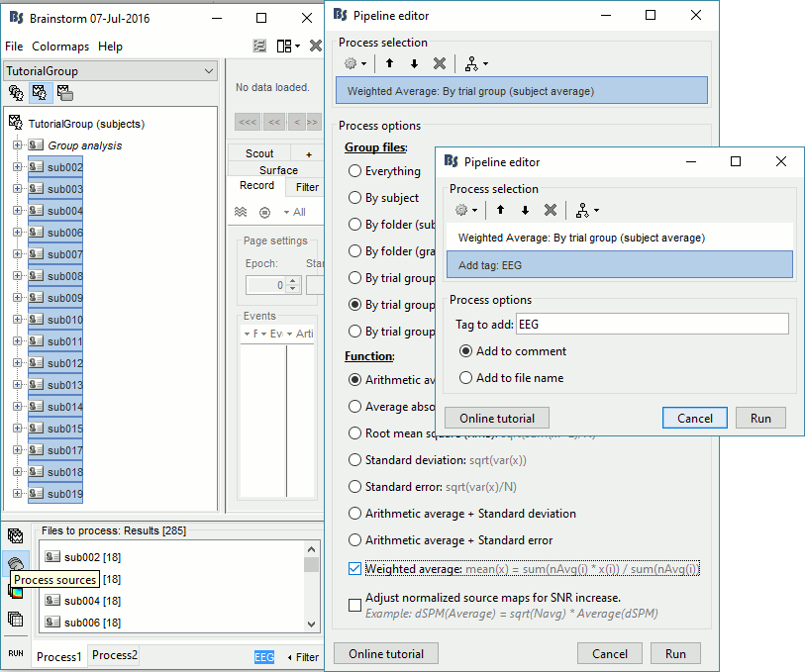Open the Colormaps menu
This screenshot has width=805, height=672.
61,47
